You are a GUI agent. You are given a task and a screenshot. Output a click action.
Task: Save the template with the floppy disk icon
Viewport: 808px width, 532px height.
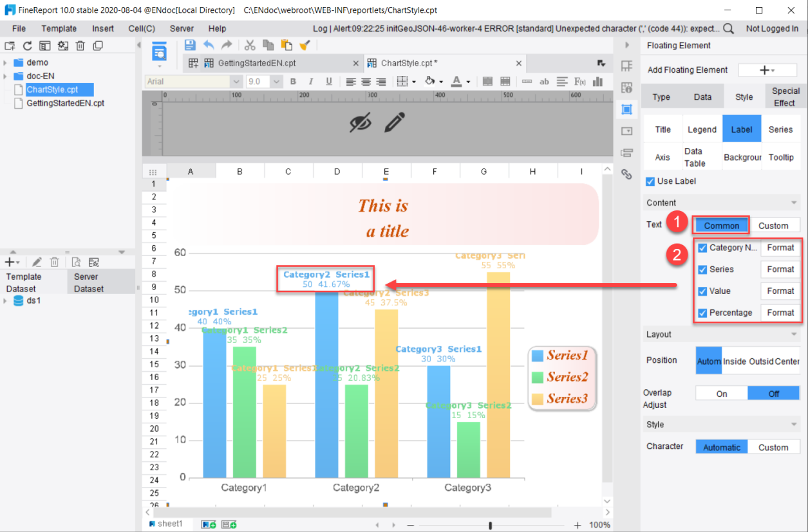[x=190, y=45]
